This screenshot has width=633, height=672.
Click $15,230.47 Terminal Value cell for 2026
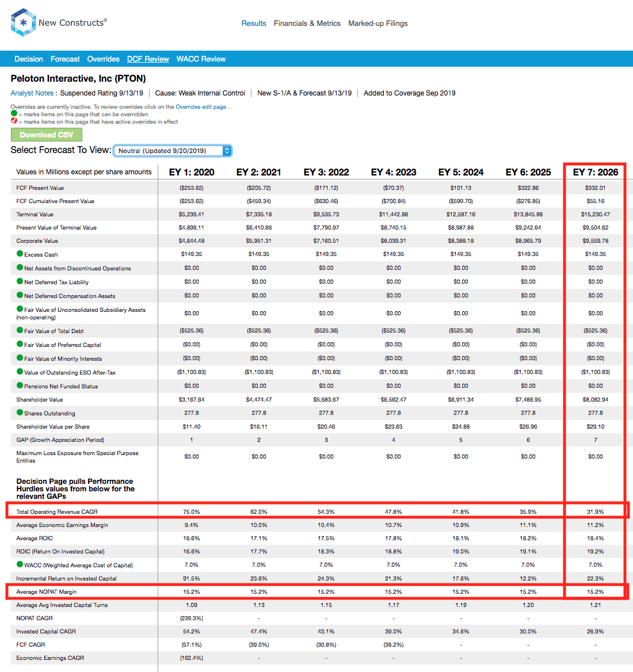tap(595, 214)
